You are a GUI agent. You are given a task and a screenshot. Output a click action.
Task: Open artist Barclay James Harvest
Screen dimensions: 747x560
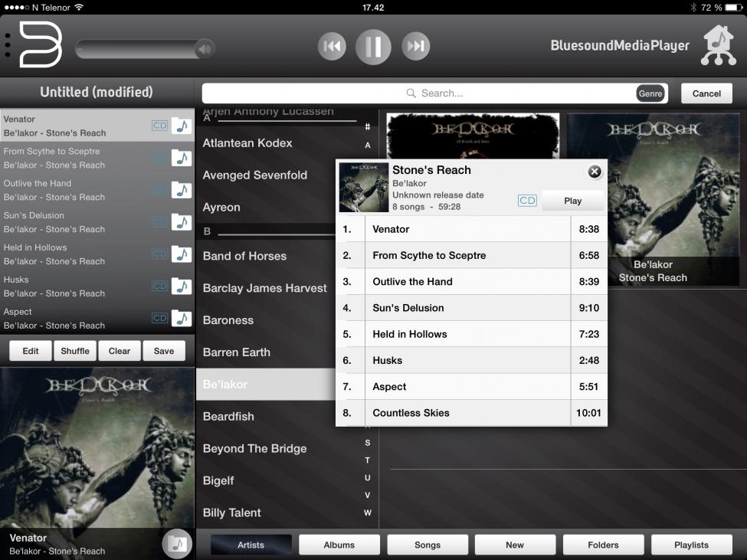pos(265,288)
